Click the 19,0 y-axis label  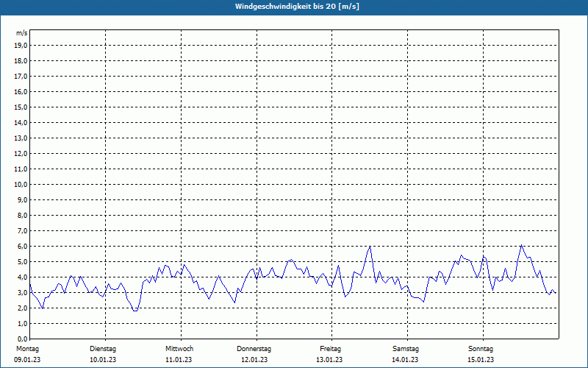point(21,46)
